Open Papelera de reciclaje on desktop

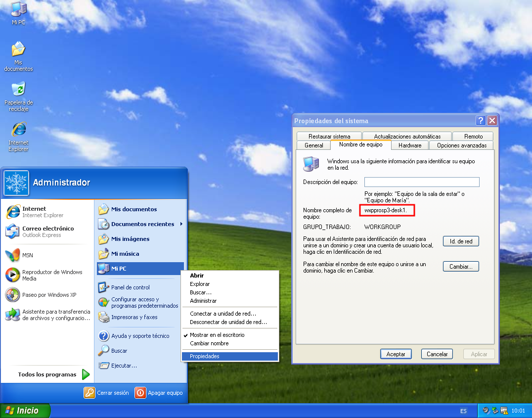click(18, 96)
